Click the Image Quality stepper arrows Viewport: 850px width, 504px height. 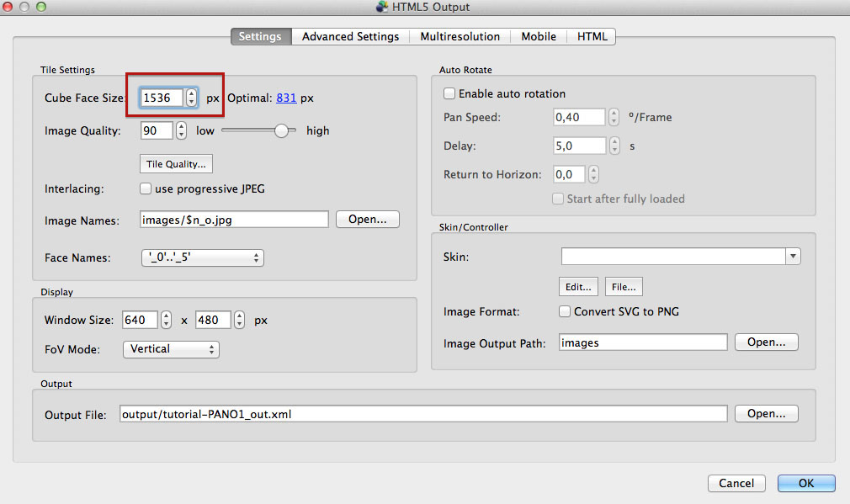coord(181,130)
